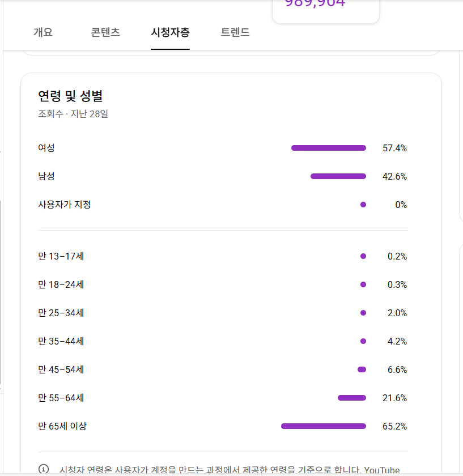Click the purple 여성 percentage bar
Viewport: 463px width, 476px height.
pyautogui.click(x=329, y=148)
